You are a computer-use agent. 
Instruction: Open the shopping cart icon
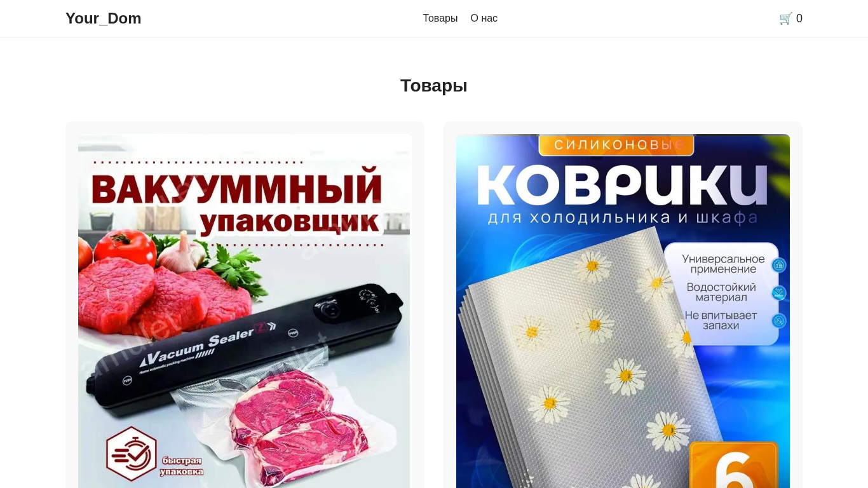[x=785, y=18]
